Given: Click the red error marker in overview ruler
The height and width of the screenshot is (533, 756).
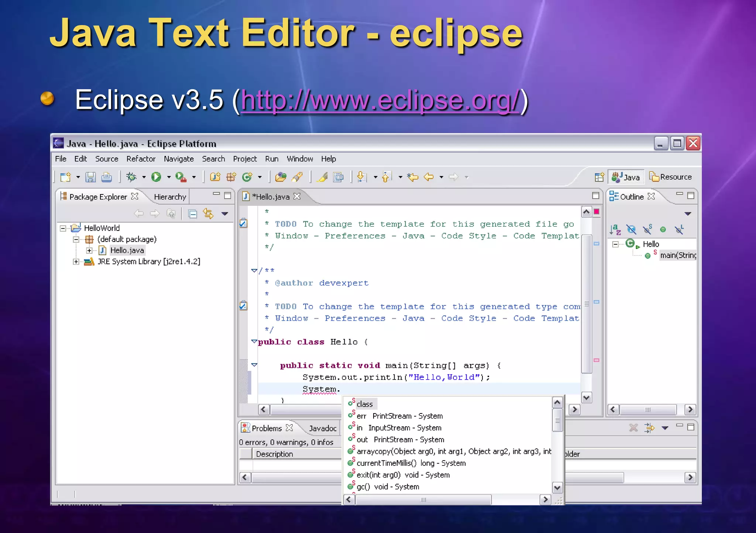Looking at the screenshot, I should 597,212.
